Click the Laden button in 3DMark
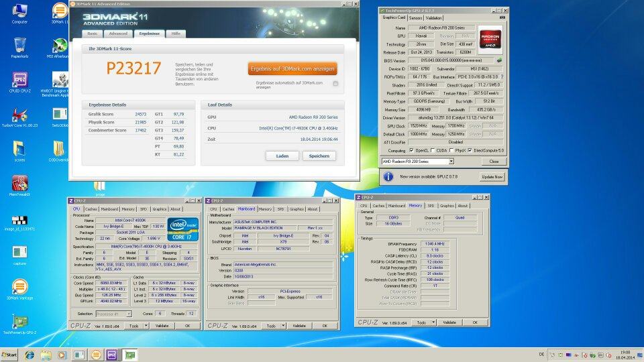This screenshot has width=644, height=362. [x=282, y=156]
